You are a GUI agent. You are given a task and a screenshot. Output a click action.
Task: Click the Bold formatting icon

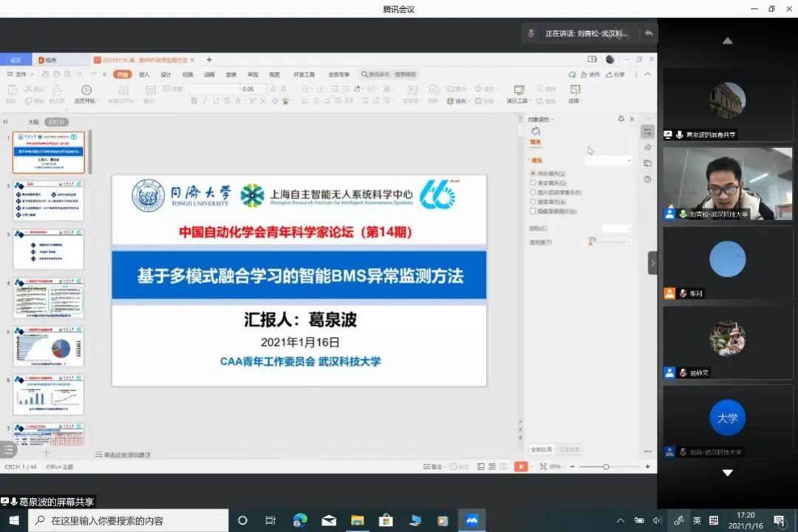pyautogui.click(x=194, y=100)
